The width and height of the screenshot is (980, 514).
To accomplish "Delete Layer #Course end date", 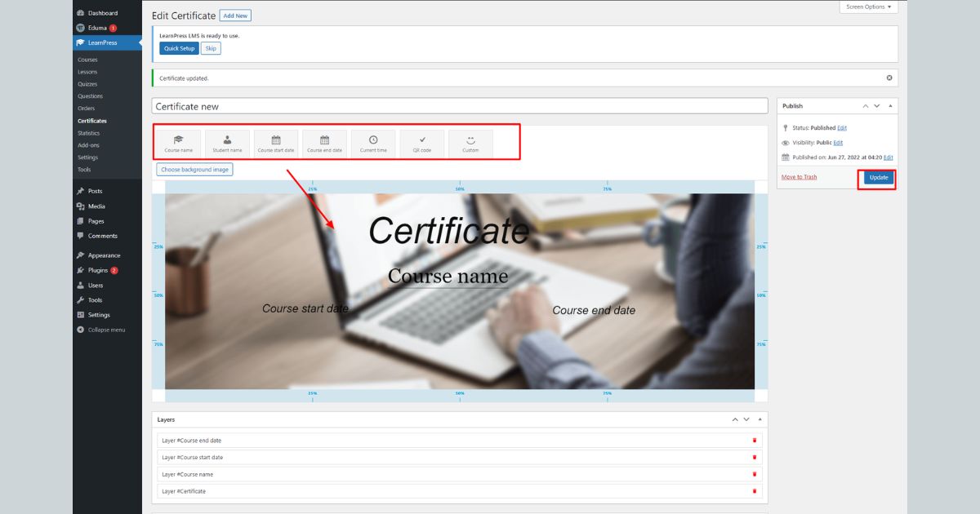I will 755,441.
